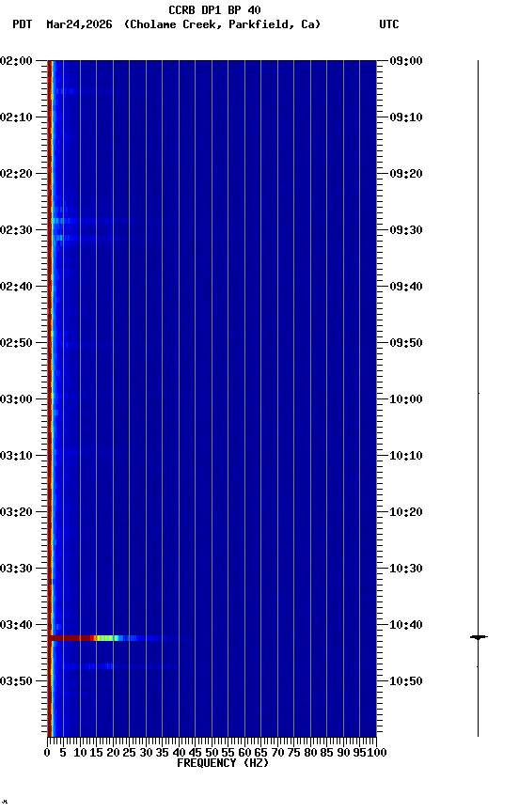Image resolution: width=519 pixels, height=812 pixels.
Task: Click the PDT time label "03:50"
Action: (16, 681)
